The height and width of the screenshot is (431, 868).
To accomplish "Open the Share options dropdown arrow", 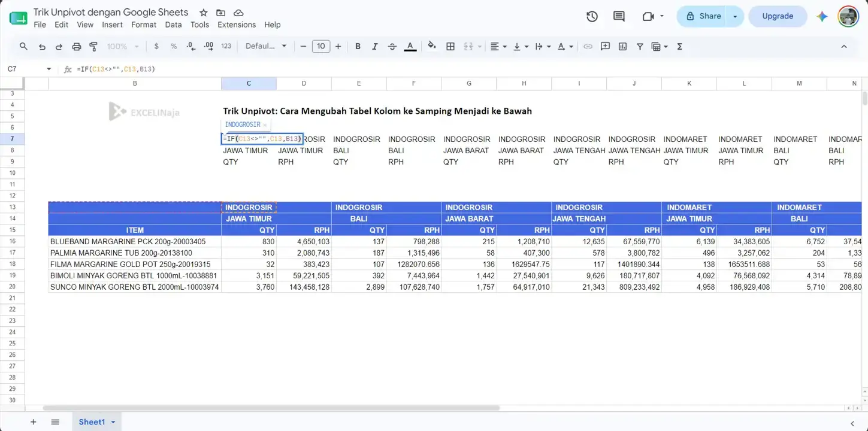I will point(735,16).
